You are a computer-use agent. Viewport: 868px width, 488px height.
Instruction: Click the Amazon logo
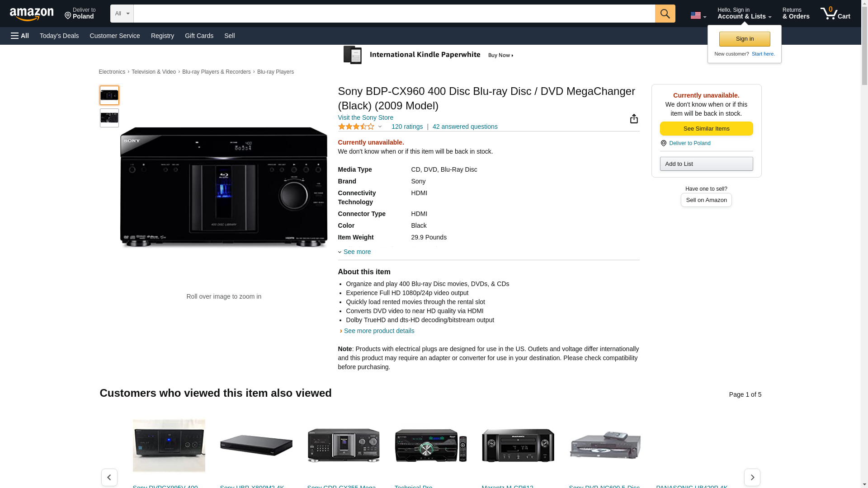click(32, 14)
